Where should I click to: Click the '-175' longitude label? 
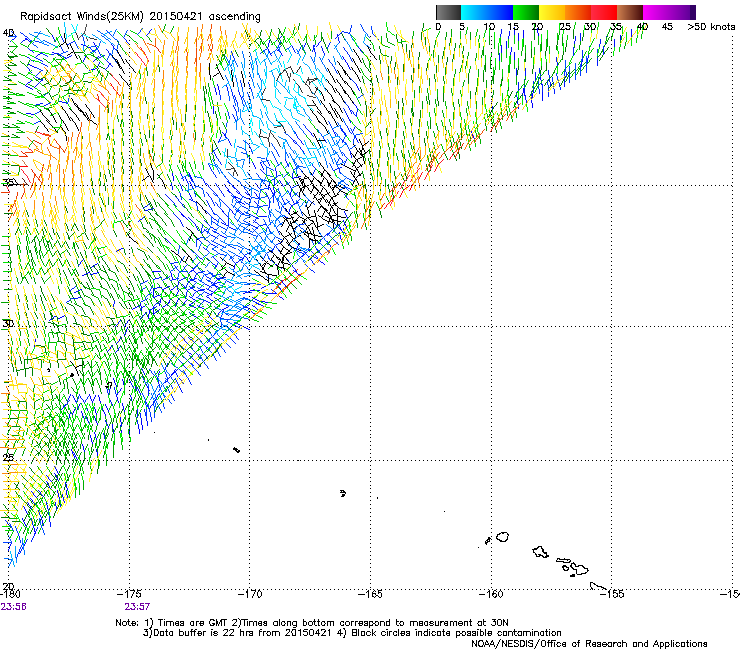tap(129, 594)
